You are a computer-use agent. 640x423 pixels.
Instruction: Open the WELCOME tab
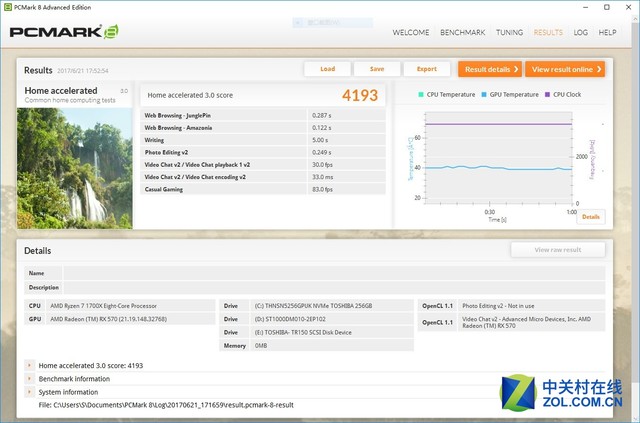[411, 32]
